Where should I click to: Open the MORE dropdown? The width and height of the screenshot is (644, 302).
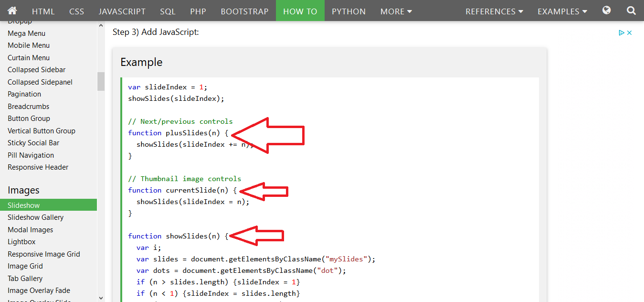[395, 11]
